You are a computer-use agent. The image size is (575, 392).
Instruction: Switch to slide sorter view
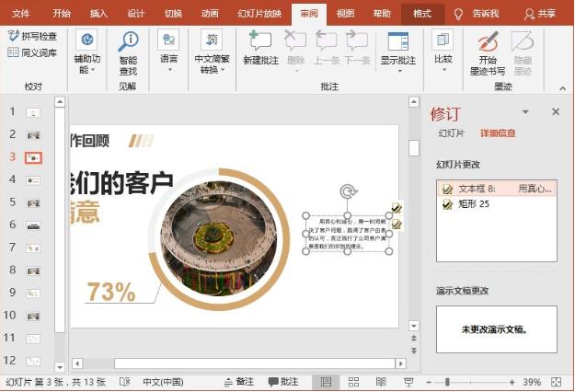[353, 382]
